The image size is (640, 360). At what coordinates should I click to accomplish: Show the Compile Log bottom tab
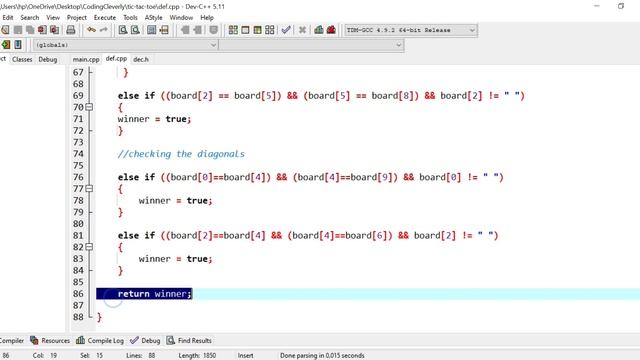(100, 340)
